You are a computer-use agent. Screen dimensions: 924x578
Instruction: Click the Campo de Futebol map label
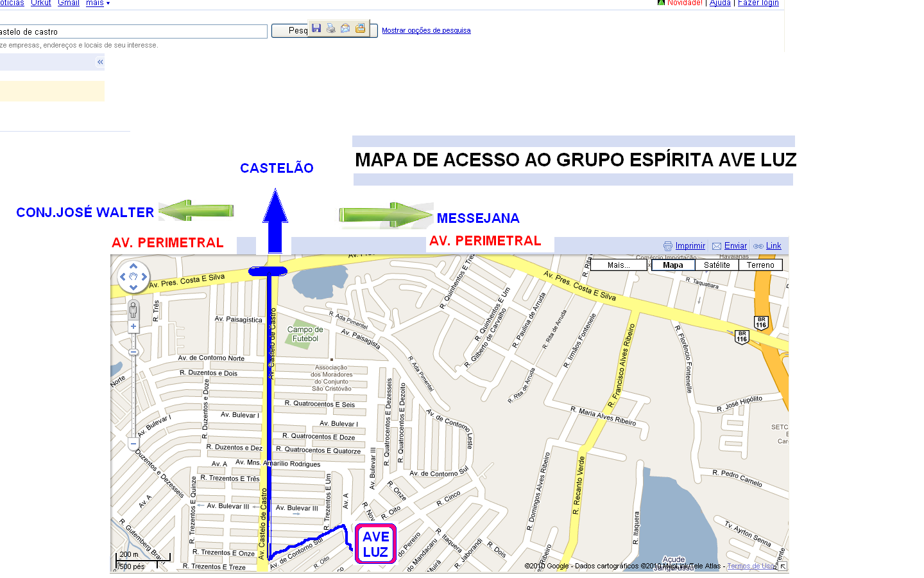tap(305, 334)
